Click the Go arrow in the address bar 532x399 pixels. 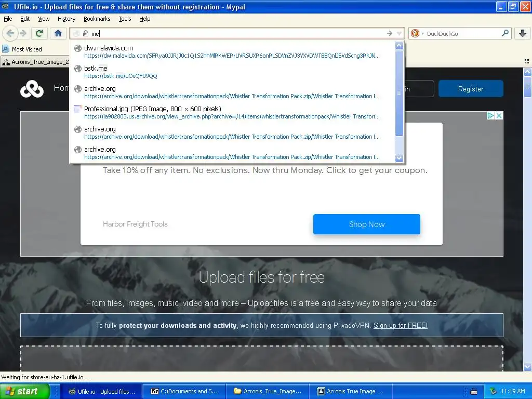click(390, 33)
